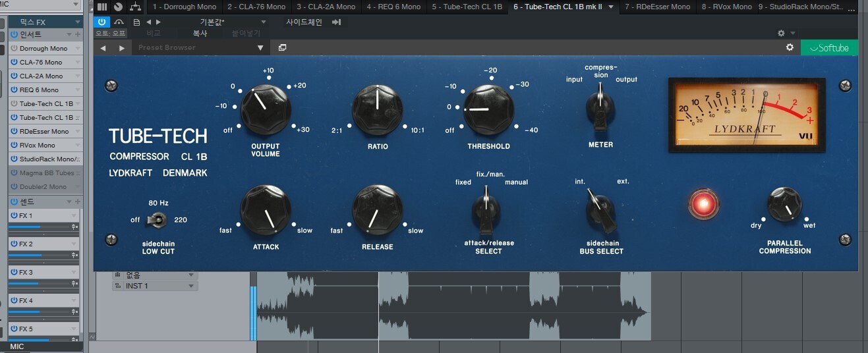Viewport: 868px width, 353px height.
Task: Toggle power for CLA-76 Mono insert
Action: point(14,62)
